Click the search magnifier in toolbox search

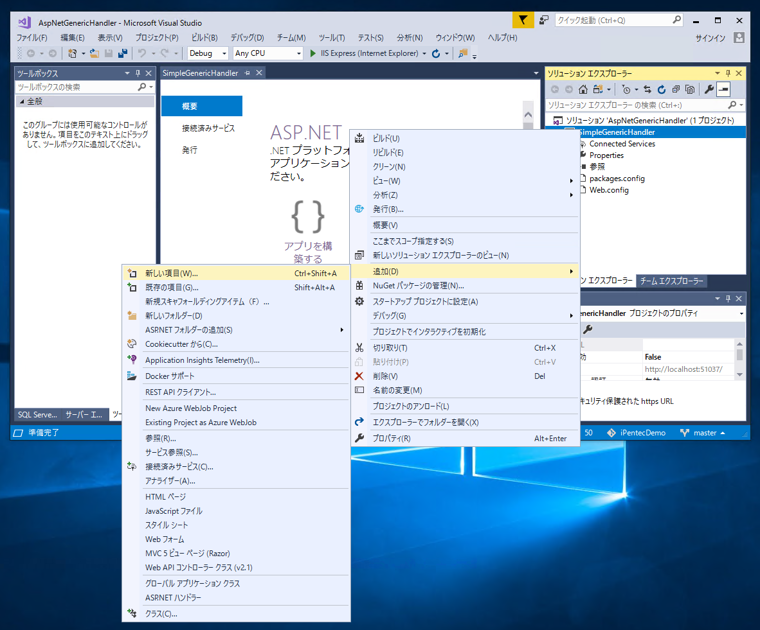tap(142, 88)
